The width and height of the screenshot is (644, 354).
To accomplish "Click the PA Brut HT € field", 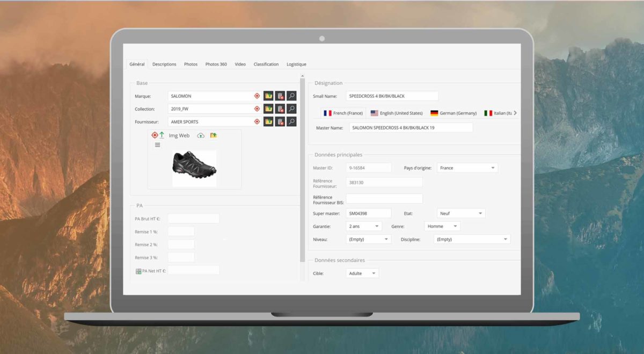I will (x=193, y=218).
